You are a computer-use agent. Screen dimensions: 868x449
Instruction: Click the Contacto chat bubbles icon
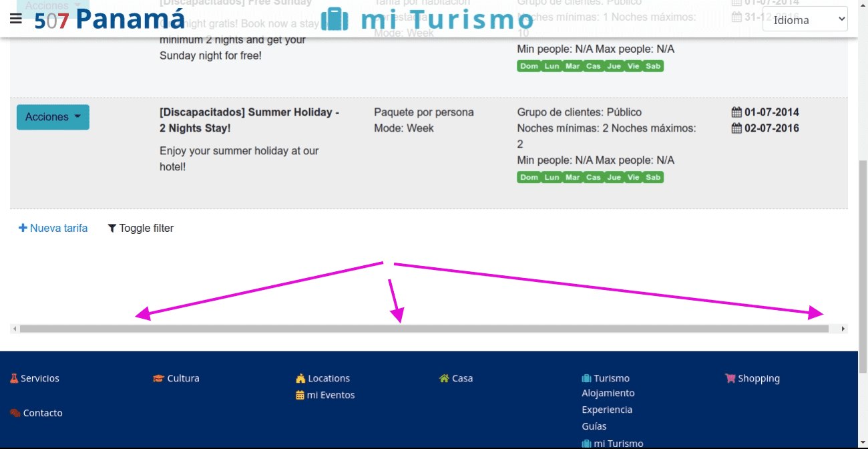click(15, 413)
